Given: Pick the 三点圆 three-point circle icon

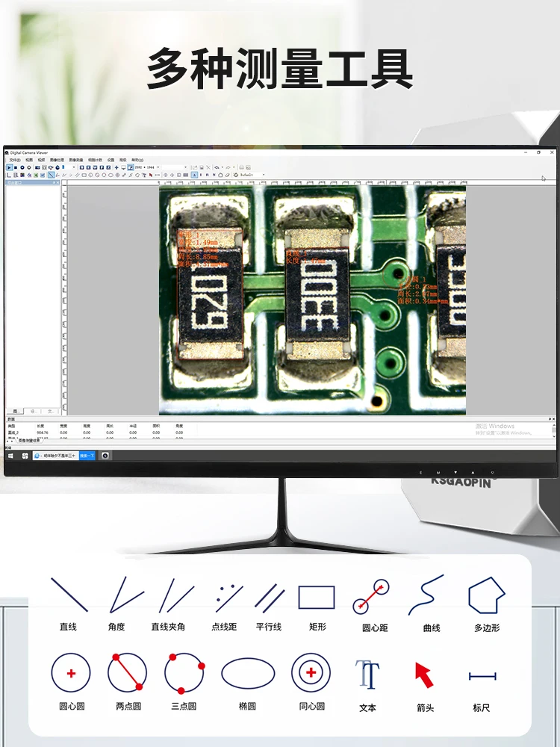Looking at the screenshot, I should tap(184, 673).
